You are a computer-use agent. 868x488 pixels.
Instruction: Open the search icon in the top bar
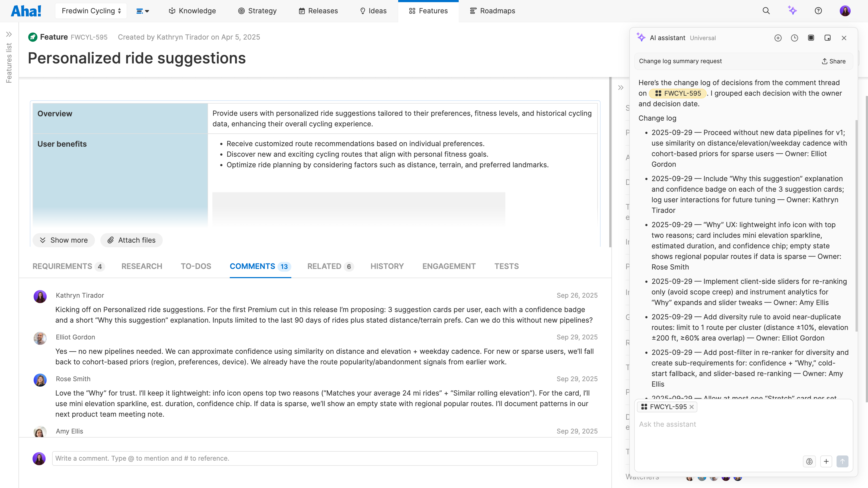pos(766,11)
